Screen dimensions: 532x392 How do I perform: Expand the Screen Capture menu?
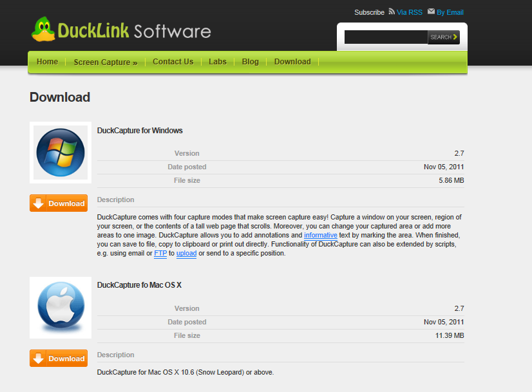pos(106,62)
